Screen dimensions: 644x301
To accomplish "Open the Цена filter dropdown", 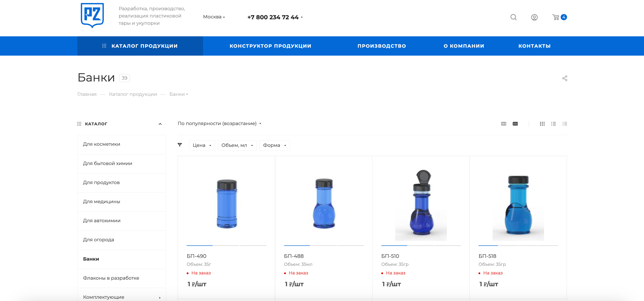I will (202, 145).
